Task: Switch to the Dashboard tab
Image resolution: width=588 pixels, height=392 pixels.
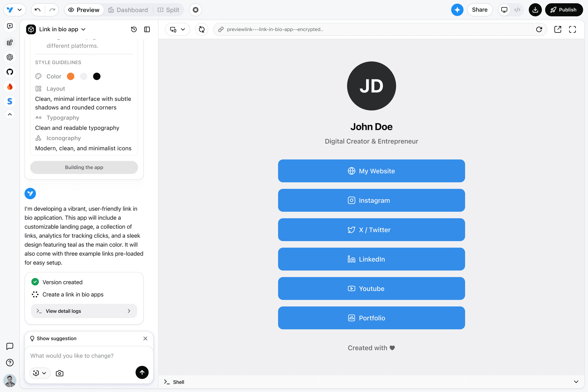Action: pos(128,10)
